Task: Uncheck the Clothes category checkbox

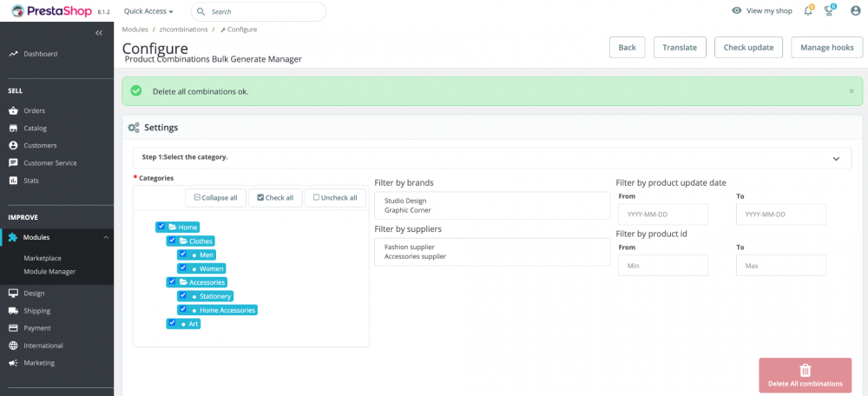Action: point(172,241)
